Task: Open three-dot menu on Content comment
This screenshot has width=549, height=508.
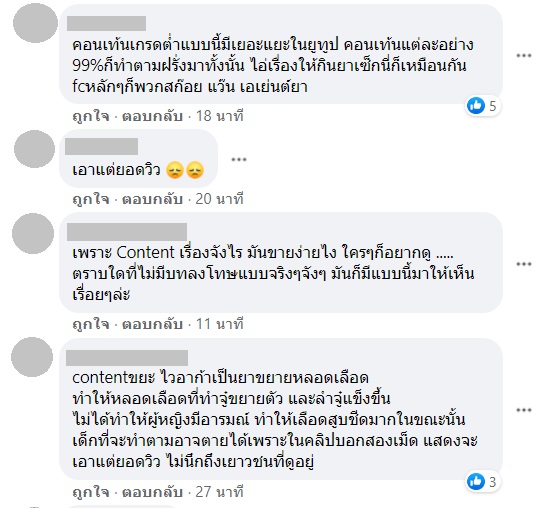Action: click(523, 264)
